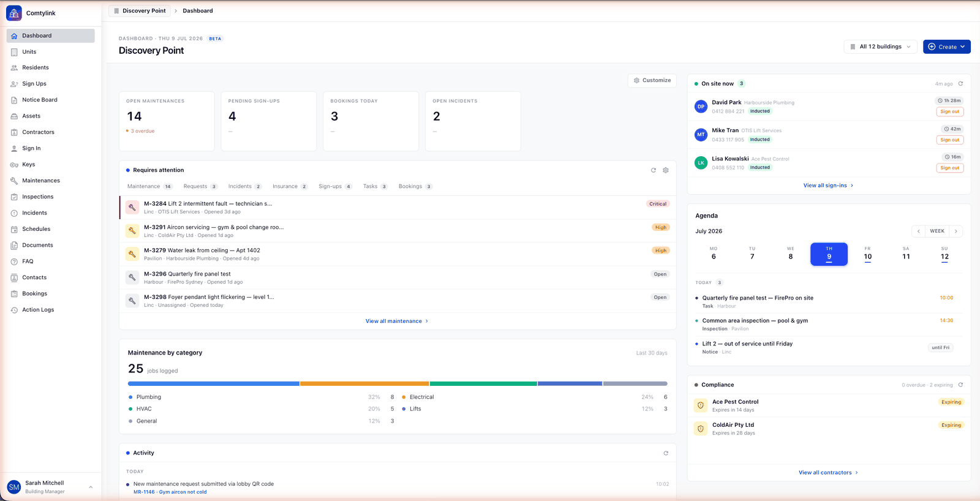Click Discovery Point breadcrumb

[140, 10]
